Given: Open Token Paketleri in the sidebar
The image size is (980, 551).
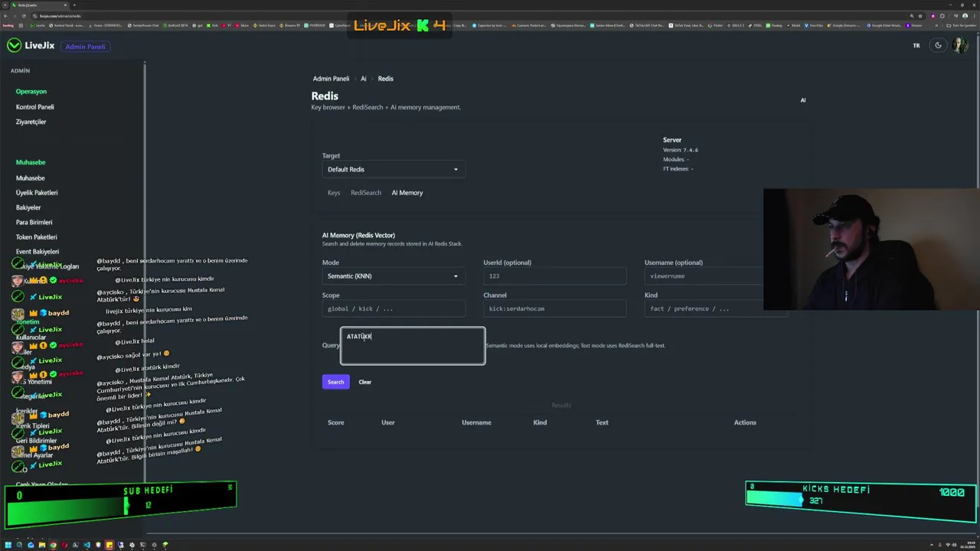Looking at the screenshot, I should click(x=37, y=237).
